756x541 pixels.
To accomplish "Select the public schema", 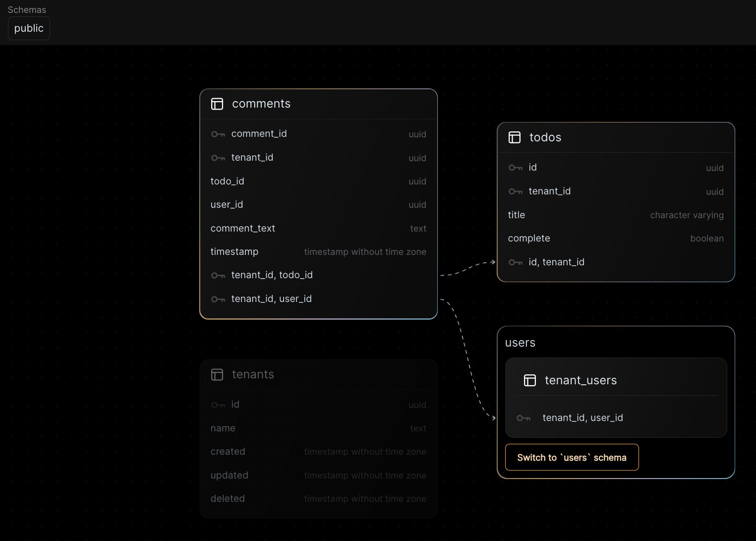I will pos(29,28).
